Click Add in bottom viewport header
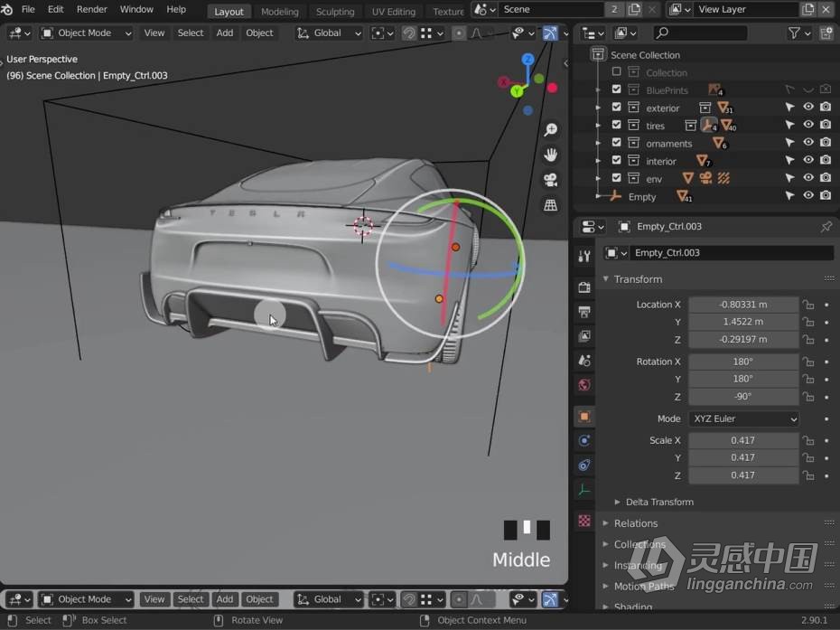 pos(225,599)
